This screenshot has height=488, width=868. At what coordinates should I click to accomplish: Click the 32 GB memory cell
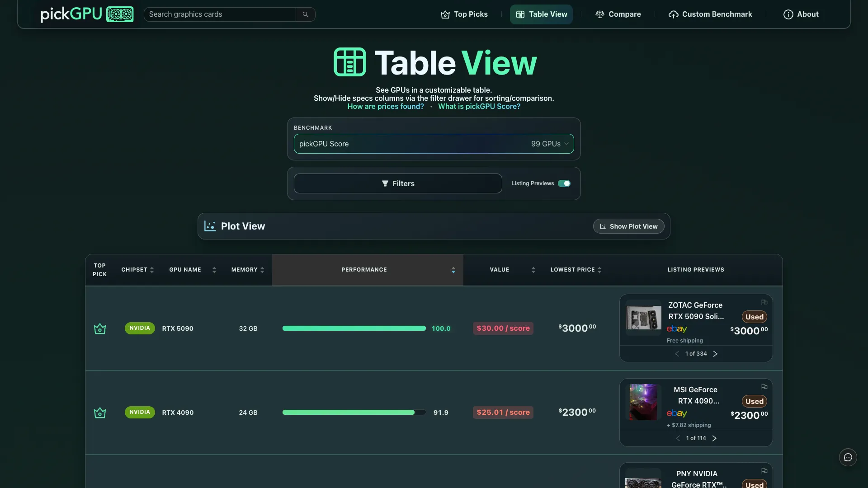pos(248,328)
